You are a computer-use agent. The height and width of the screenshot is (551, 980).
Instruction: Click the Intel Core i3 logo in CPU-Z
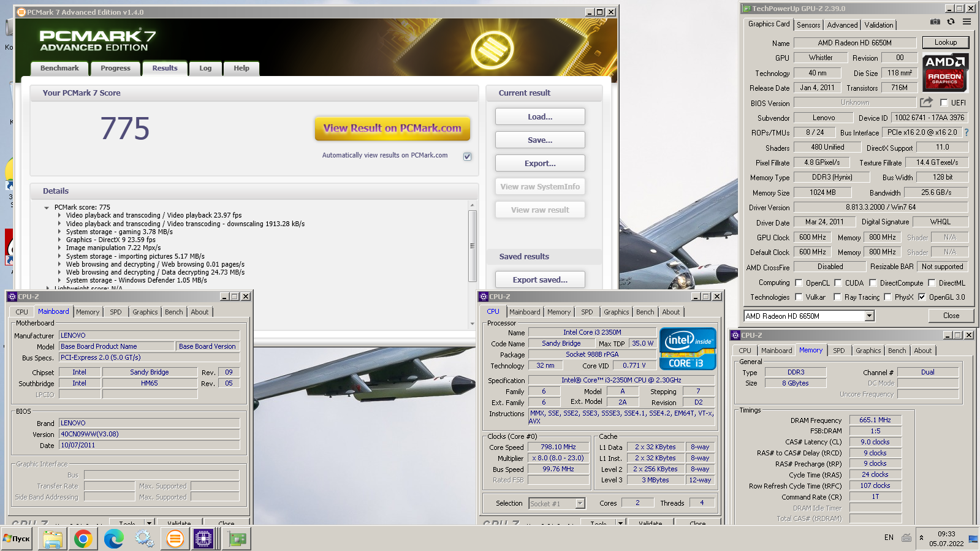pyautogui.click(x=688, y=349)
